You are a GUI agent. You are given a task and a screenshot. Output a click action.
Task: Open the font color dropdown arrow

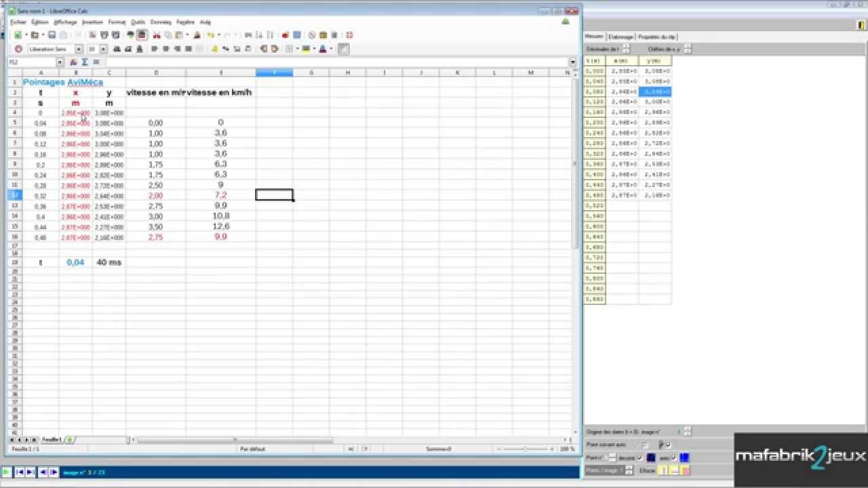pos(331,49)
